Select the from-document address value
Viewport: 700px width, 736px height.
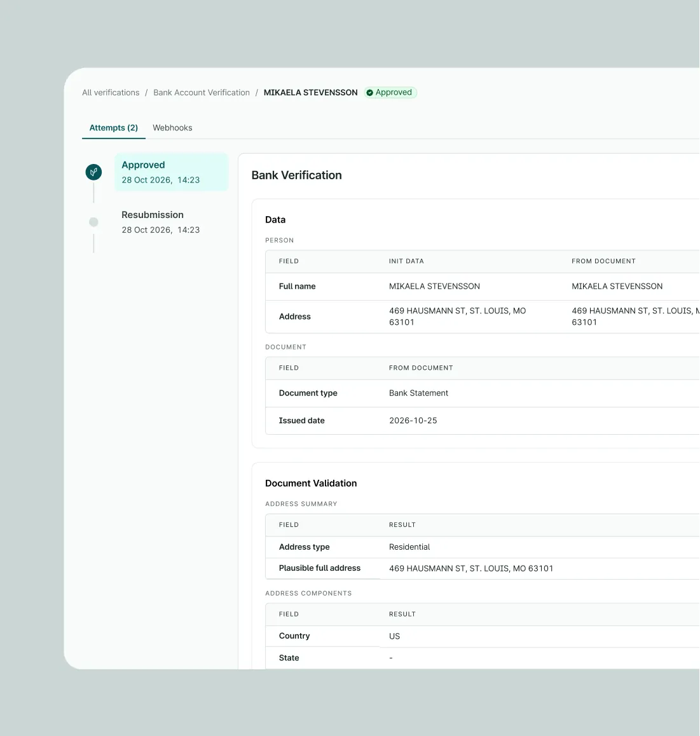point(636,317)
